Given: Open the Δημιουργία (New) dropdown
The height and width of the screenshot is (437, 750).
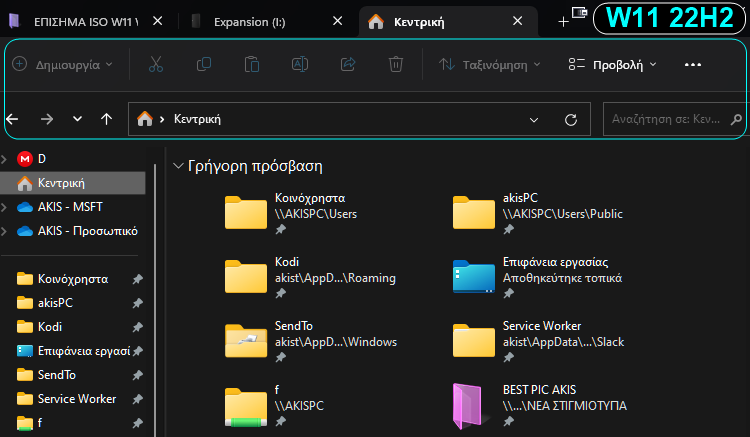Looking at the screenshot, I should 62,64.
